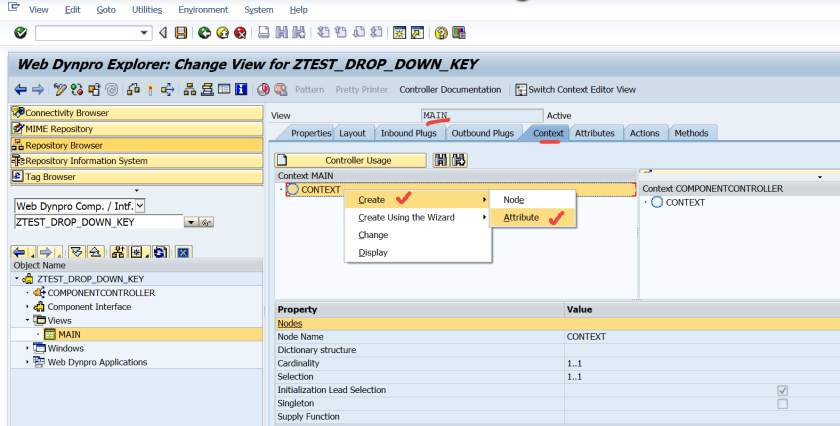This screenshot has height=426, width=840.
Task: Click the green Enter checkmark icon
Action: pos(20,33)
